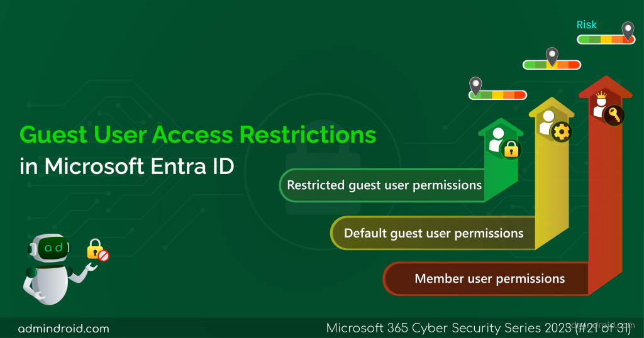Screen dimensions: 644x338
Task: Click the Risk label above the meter
Action: click(x=587, y=25)
